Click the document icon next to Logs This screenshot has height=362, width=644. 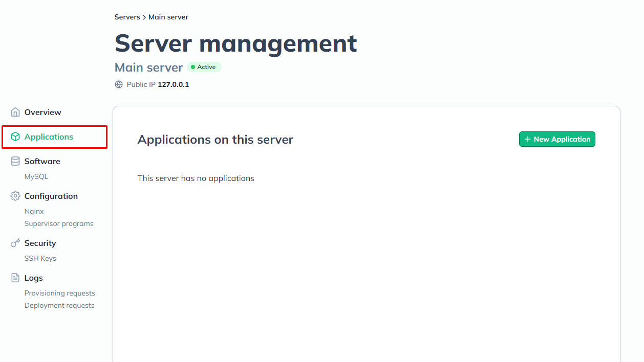[x=15, y=278]
